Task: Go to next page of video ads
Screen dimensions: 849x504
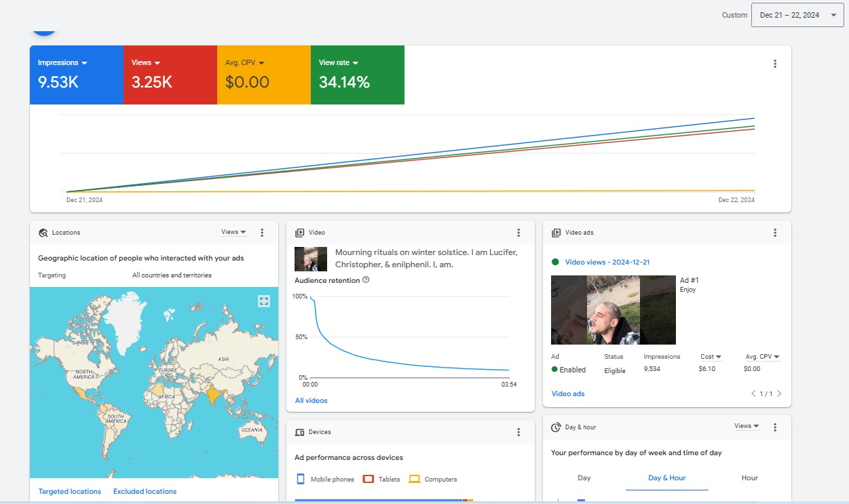Action: tap(779, 393)
